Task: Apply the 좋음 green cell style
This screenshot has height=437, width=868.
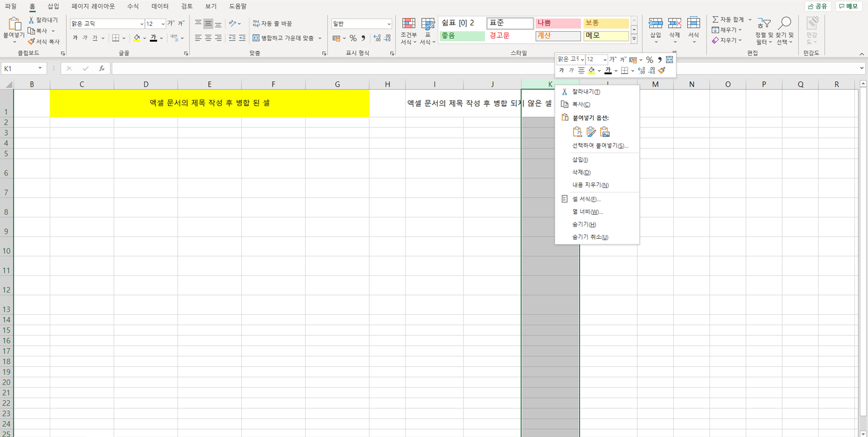Action: coord(462,36)
